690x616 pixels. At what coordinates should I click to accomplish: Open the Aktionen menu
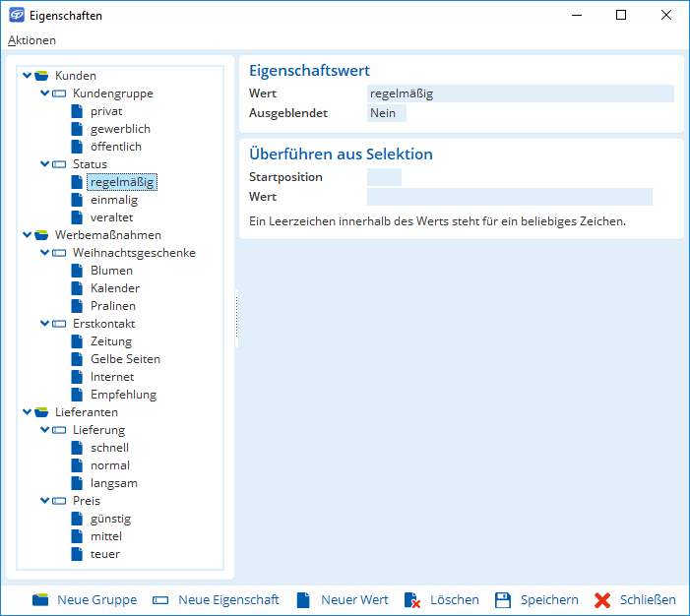(x=31, y=40)
